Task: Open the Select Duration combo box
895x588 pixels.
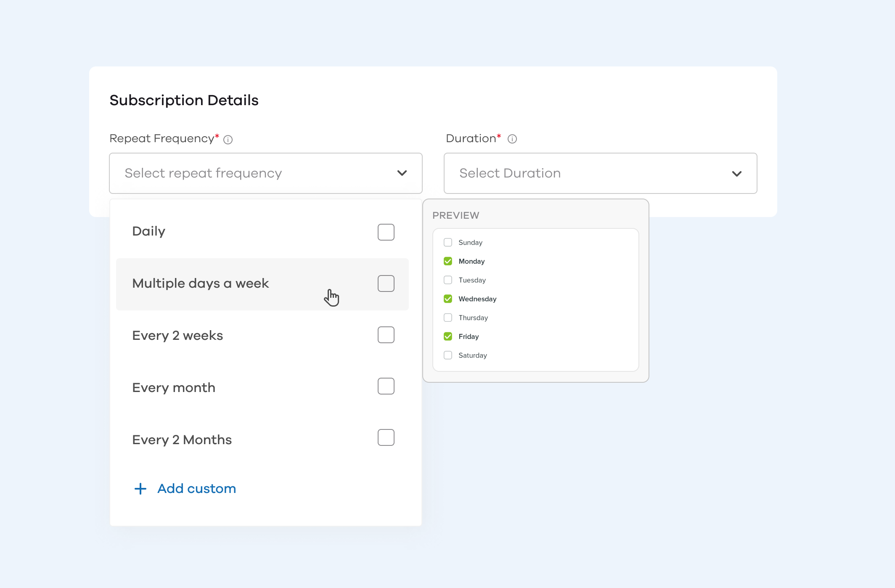Action: [x=601, y=173]
